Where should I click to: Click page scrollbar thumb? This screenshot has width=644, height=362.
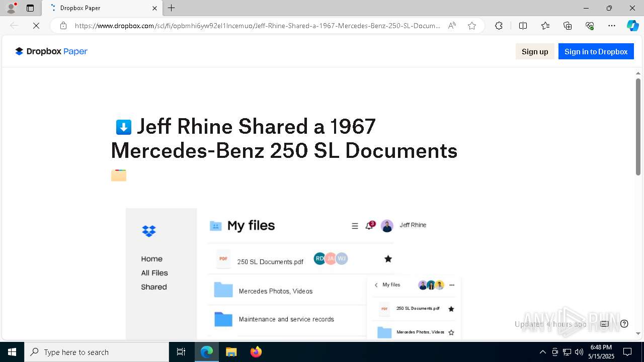click(638, 127)
